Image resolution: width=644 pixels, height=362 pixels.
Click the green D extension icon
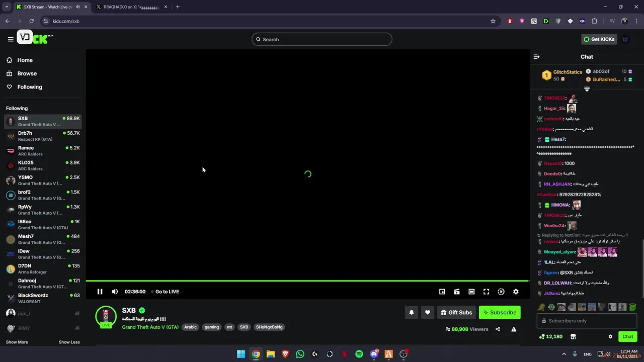(x=546, y=21)
